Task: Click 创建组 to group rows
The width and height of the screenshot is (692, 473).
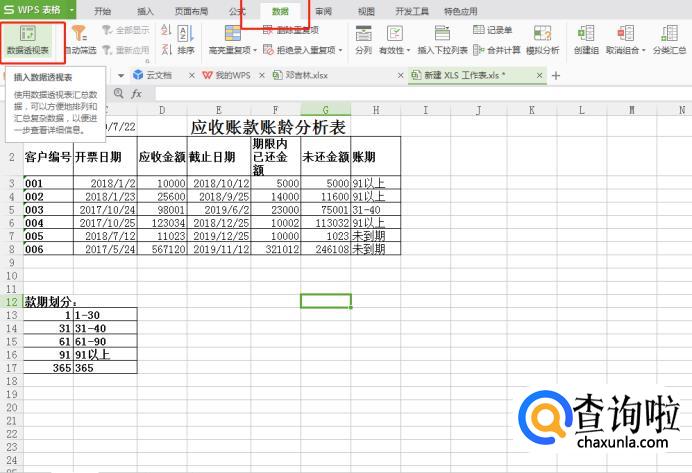Action: (x=586, y=41)
